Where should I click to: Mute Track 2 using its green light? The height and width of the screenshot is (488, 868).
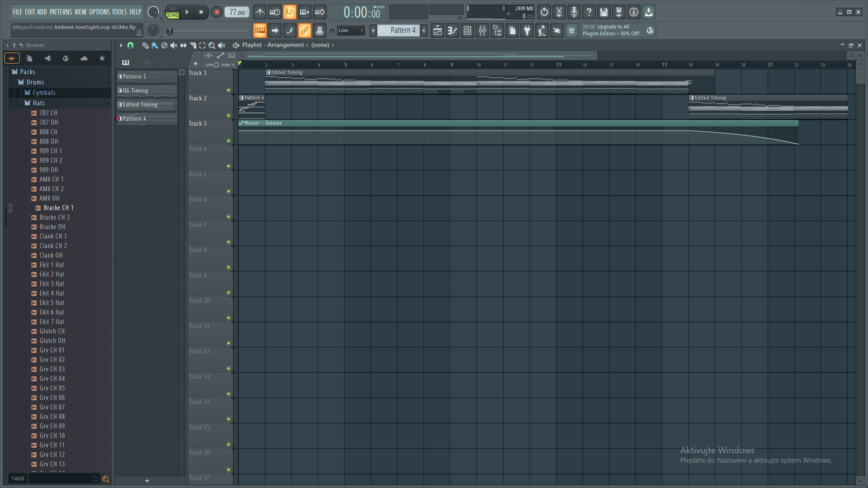click(228, 116)
